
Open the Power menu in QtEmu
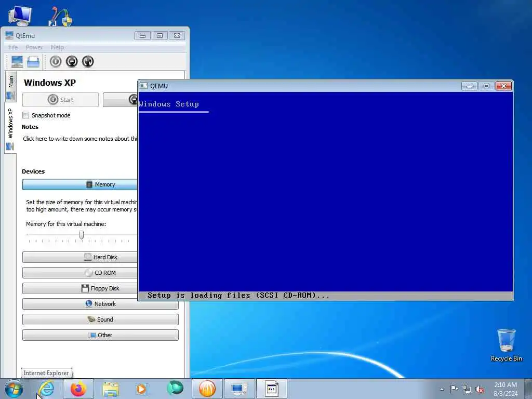(x=34, y=47)
